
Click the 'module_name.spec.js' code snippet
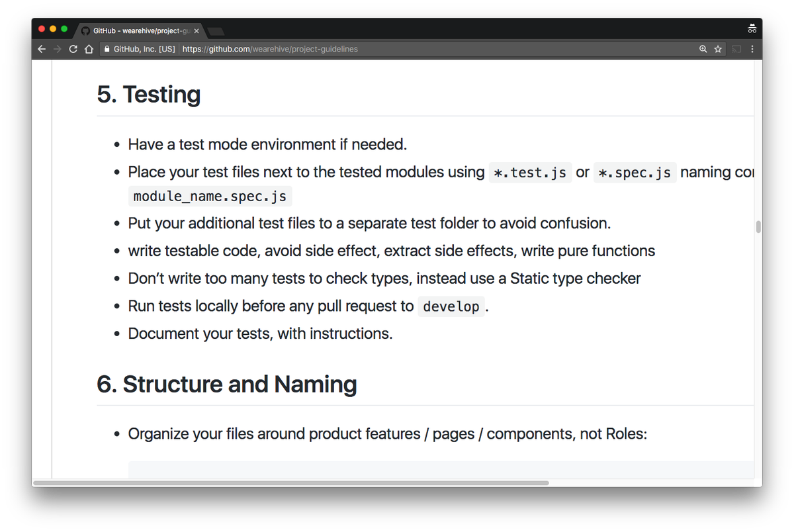point(210,197)
